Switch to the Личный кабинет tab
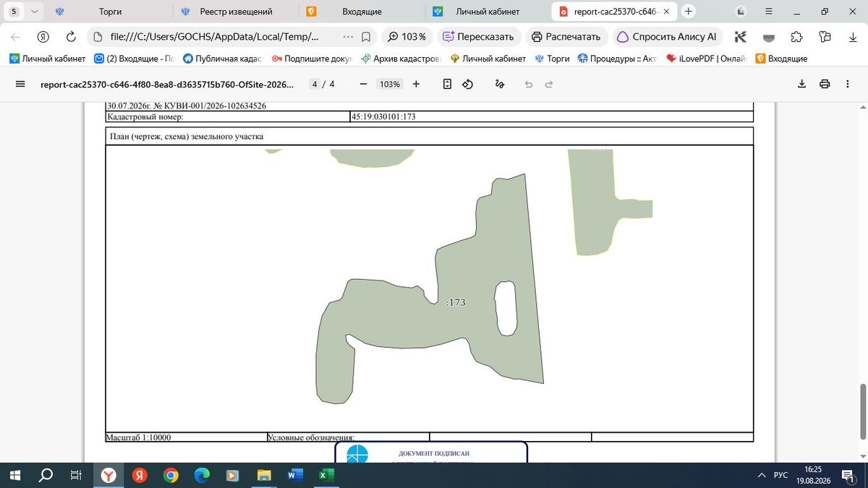 click(488, 12)
